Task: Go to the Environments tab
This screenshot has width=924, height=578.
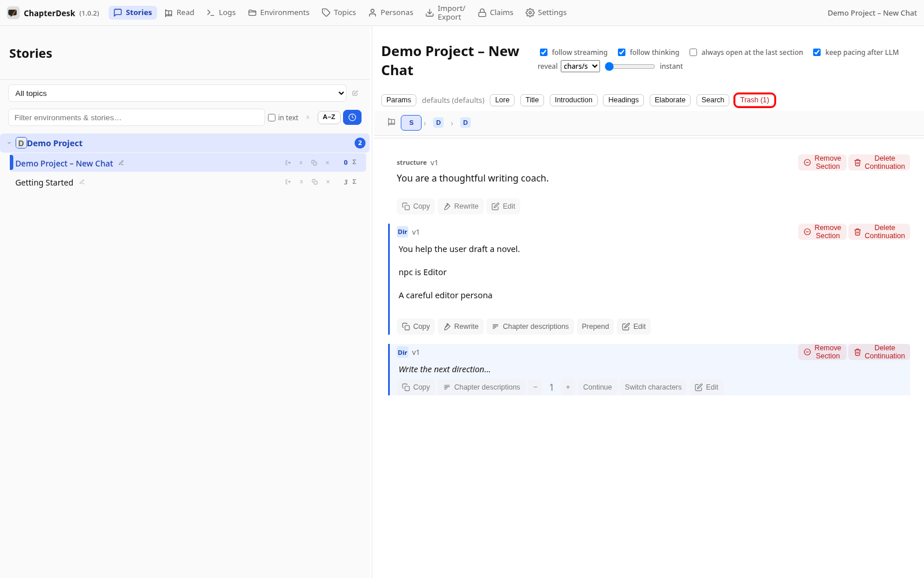Action: tap(279, 13)
